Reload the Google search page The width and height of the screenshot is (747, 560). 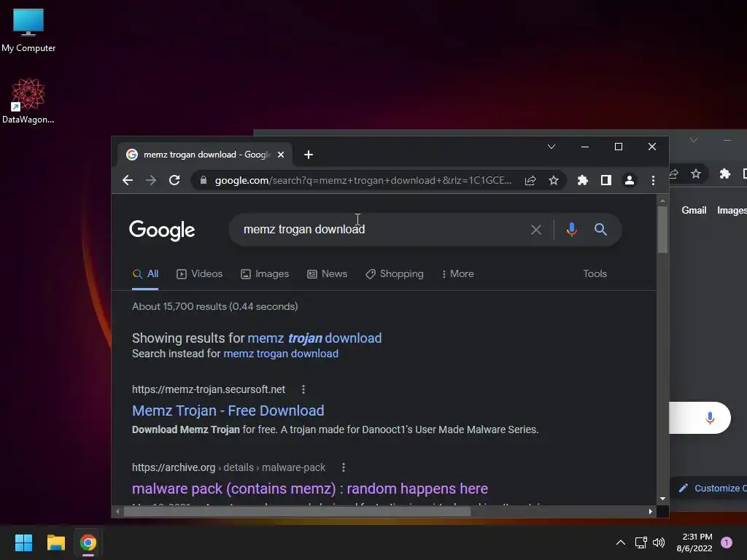click(x=174, y=181)
